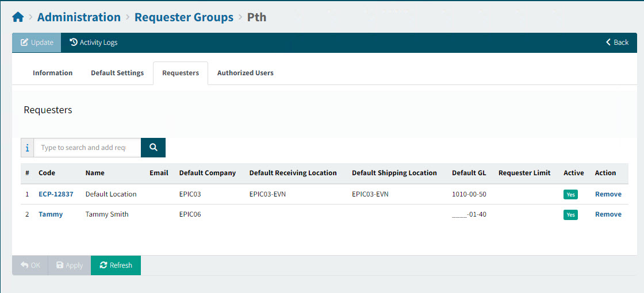Remove the Tammy Smith requester
Image resolution: width=644 pixels, height=293 pixels.
(608, 214)
